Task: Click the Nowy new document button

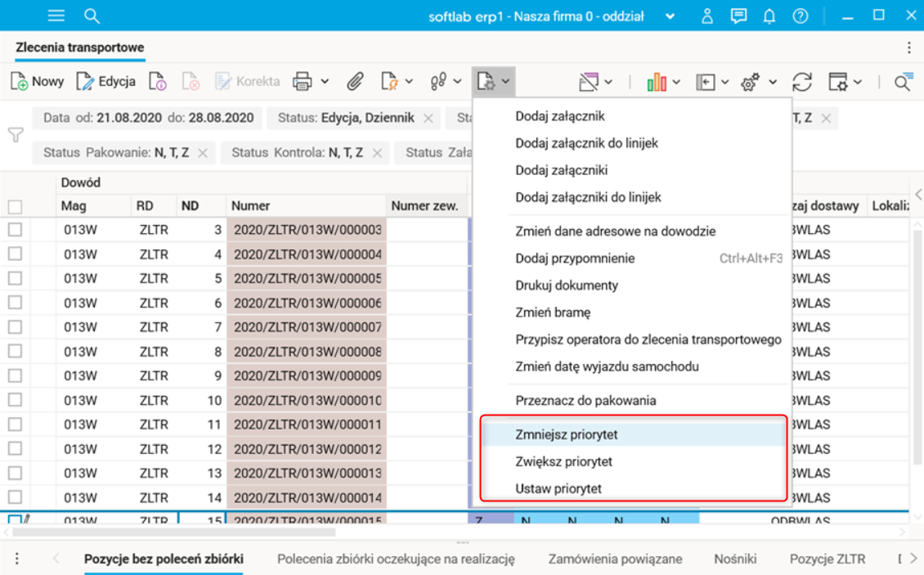Action: (37, 82)
